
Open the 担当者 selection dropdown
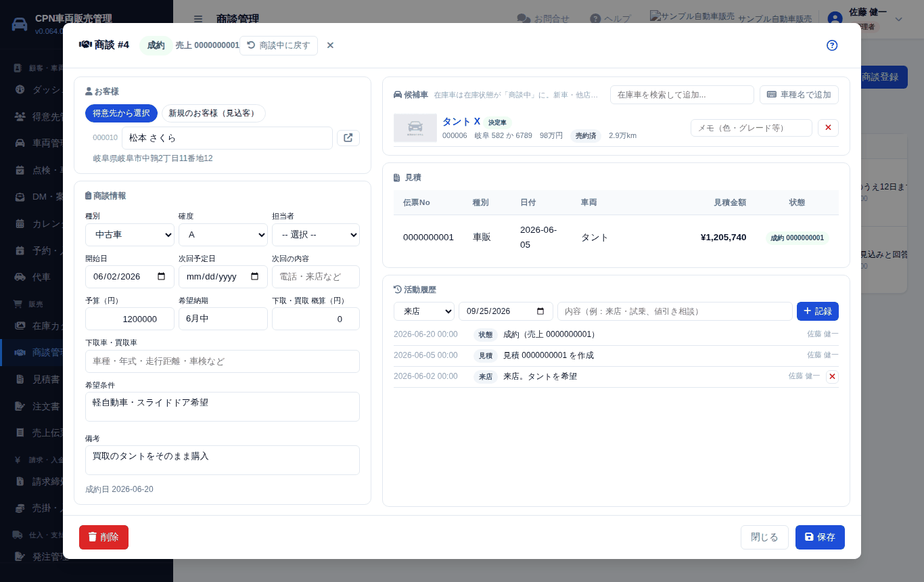pos(316,235)
